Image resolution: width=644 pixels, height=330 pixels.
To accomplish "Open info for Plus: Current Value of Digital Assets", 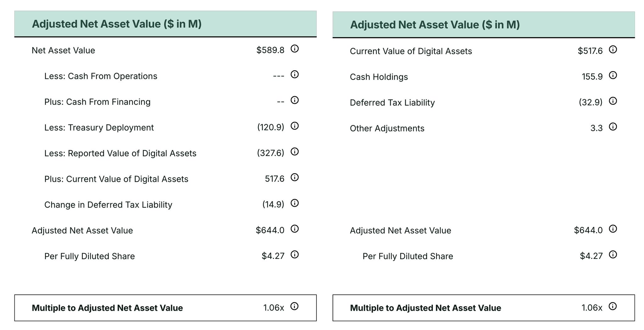I will pos(294,177).
